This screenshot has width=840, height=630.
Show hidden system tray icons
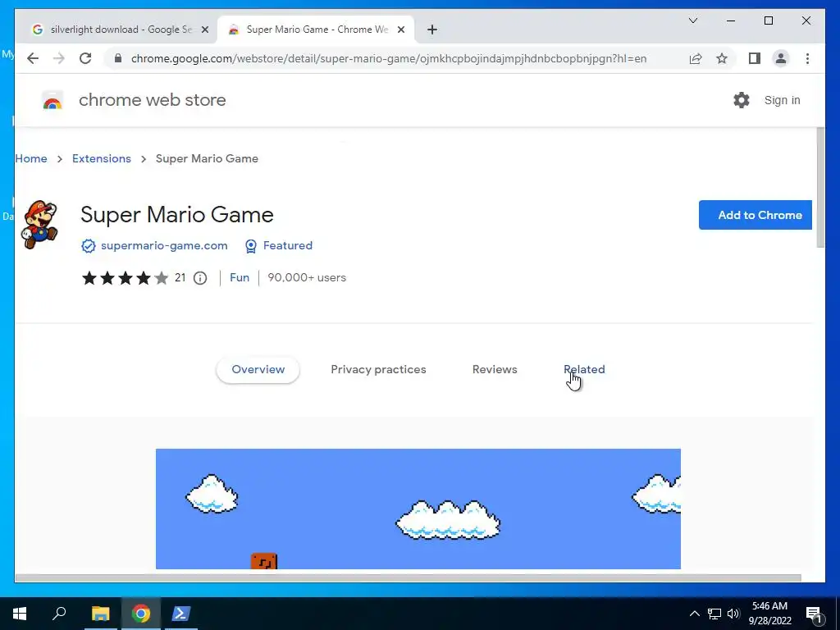694,614
